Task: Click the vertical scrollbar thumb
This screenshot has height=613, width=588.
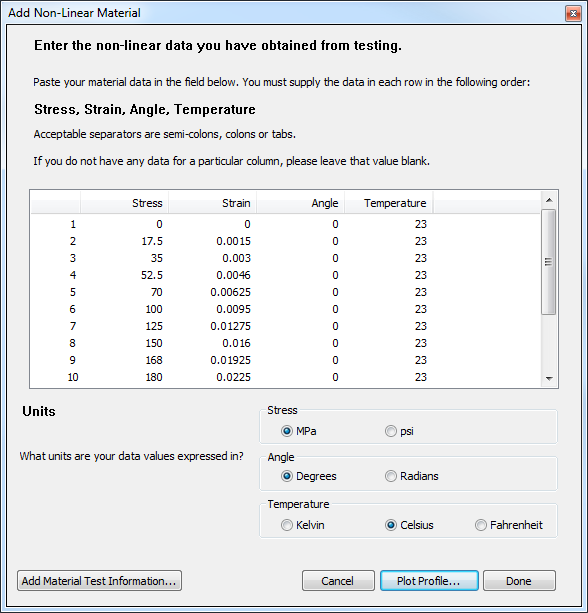Action: click(549, 262)
